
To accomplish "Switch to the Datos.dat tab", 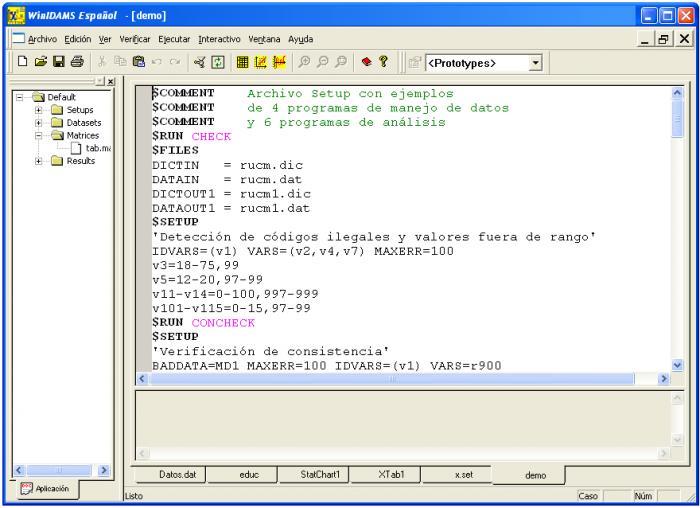I will pos(177,475).
